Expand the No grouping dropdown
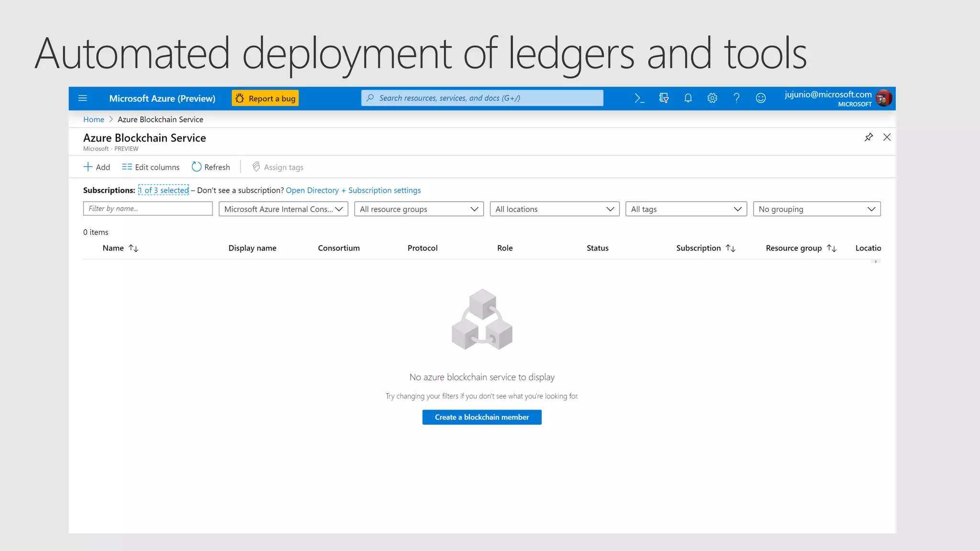The image size is (980, 551). pos(817,209)
